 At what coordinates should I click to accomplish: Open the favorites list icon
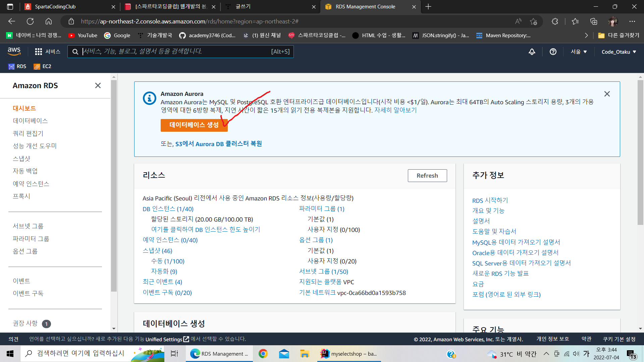pos(575,21)
